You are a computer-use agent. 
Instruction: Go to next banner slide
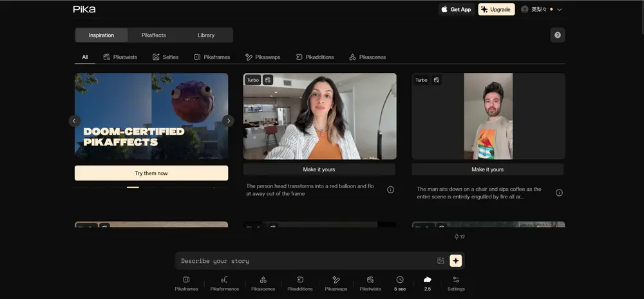[x=229, y=121]
